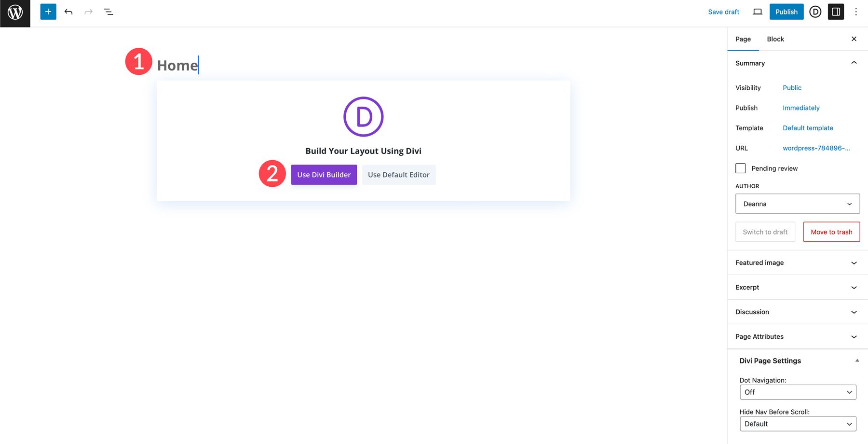Viewport: 868px width, 444px height.
Task: Click the purple Divi D logo in the layout card
Action: 363,116
